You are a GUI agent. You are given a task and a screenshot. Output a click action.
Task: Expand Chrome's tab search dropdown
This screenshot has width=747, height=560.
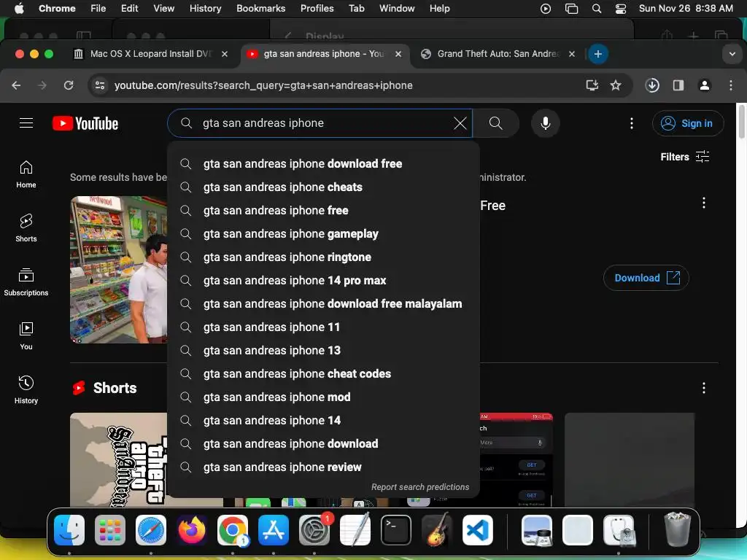point(732,54)
